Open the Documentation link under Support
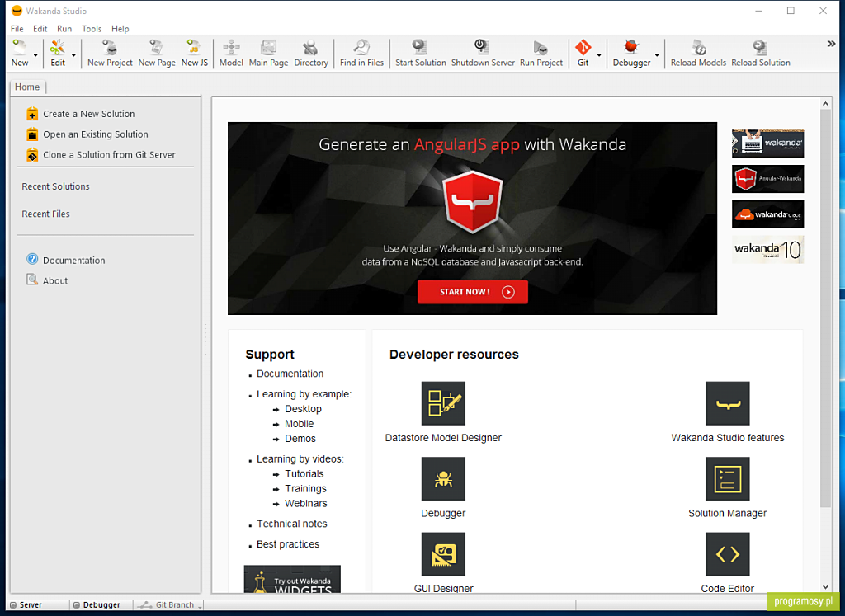 (x=290, y=374)
